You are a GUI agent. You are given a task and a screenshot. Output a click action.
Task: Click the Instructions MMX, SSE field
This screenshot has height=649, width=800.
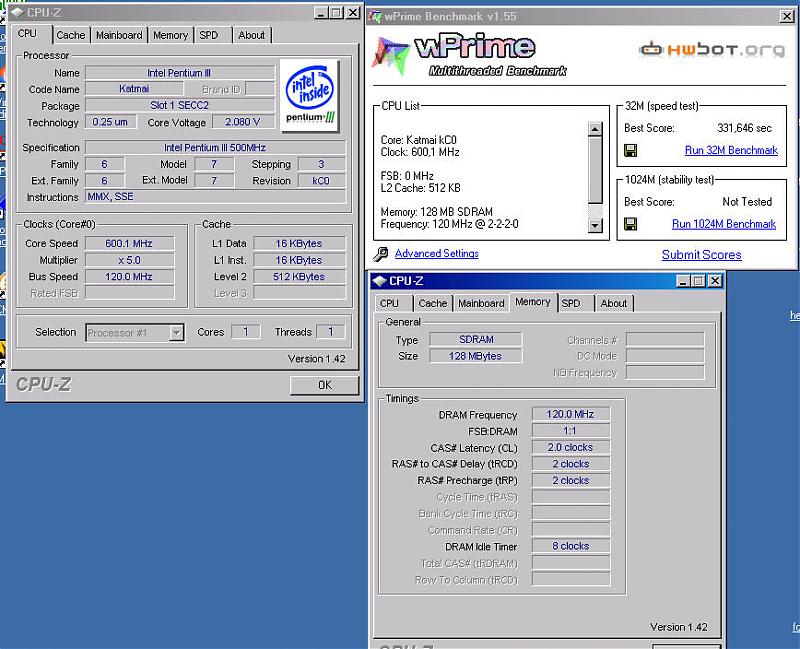(x=216, y=197)
